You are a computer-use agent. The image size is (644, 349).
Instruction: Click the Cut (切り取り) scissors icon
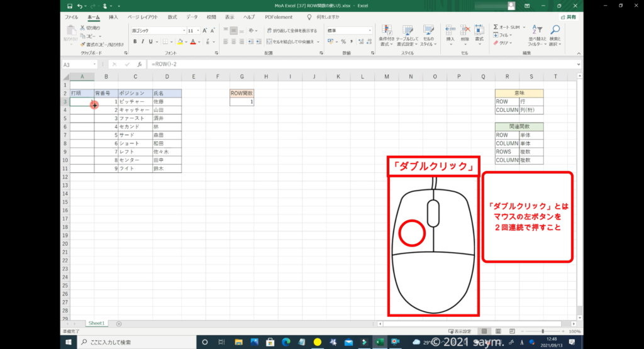click(x=82, y=28)
